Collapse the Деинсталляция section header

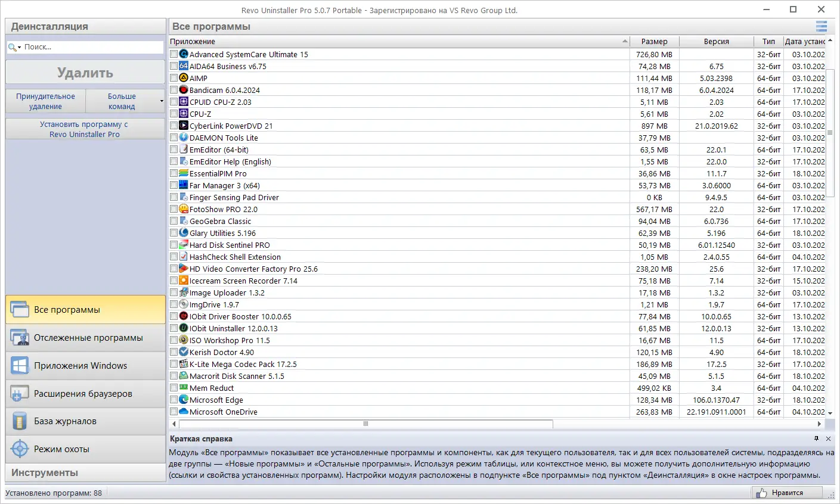point(85,26)
